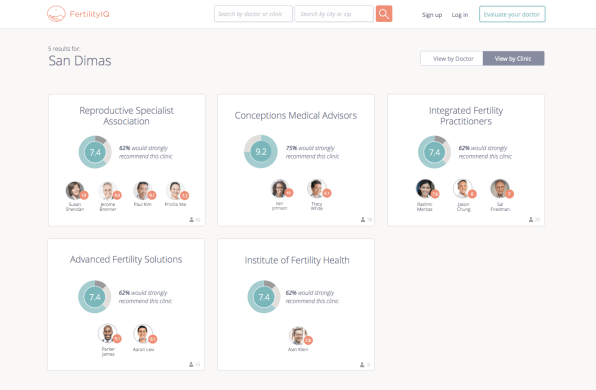Open Institute of Fertility Health clinic title
This screenshot has width=596, height=390.
coord(297,260)
